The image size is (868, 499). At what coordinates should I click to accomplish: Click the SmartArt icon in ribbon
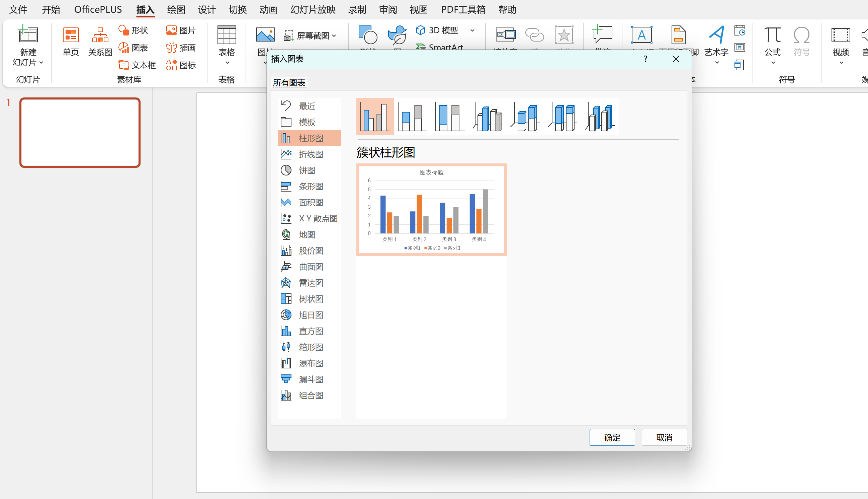421,47
